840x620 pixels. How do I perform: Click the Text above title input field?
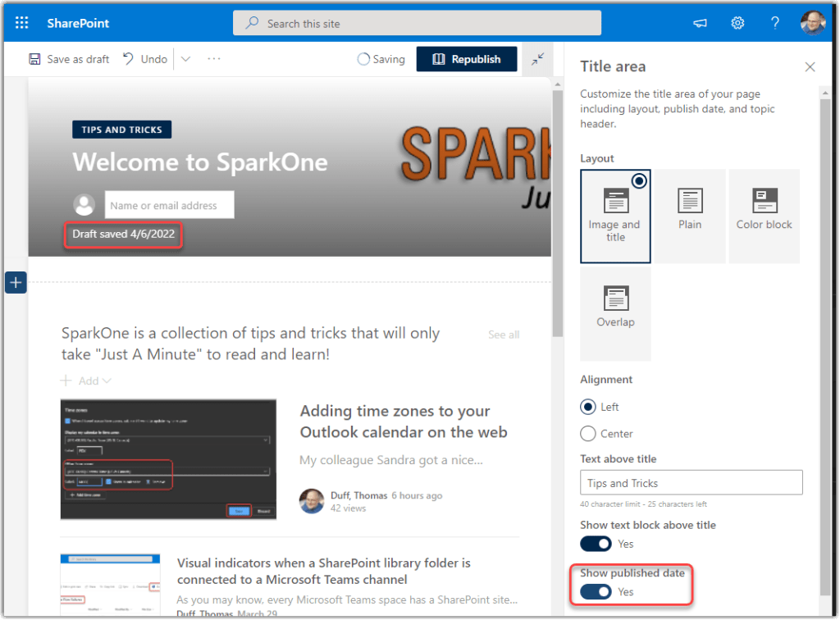[x=691, y=483]
